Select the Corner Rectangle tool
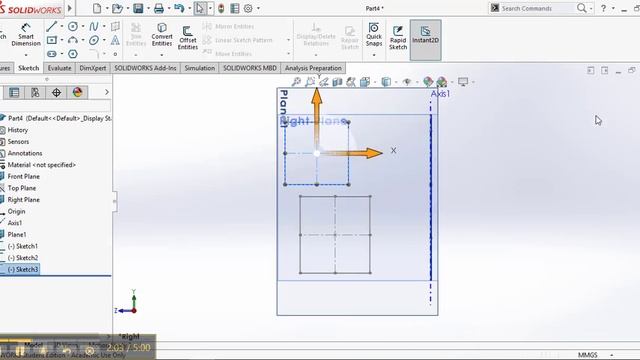640x360 pixels. (x=52, y=40)
